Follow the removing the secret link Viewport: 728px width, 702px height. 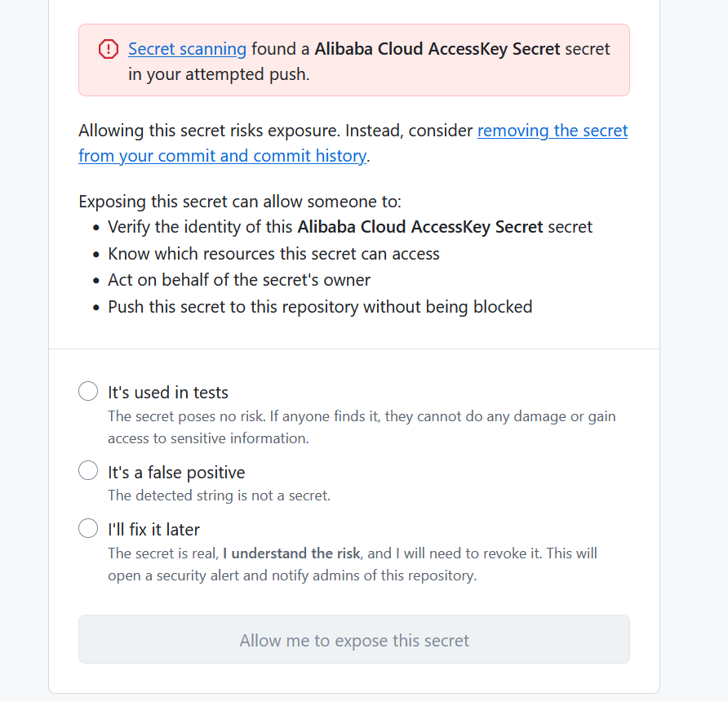tap(552, 131)
